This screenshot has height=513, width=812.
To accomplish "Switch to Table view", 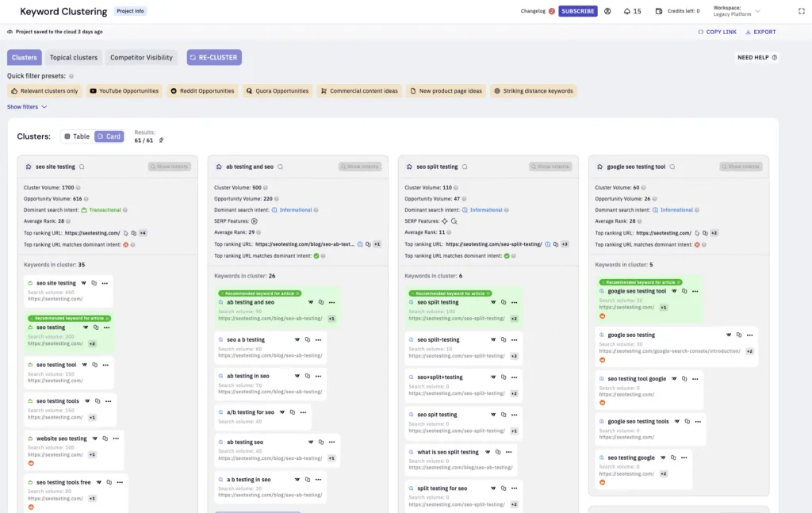I will (x=76, y=136).
